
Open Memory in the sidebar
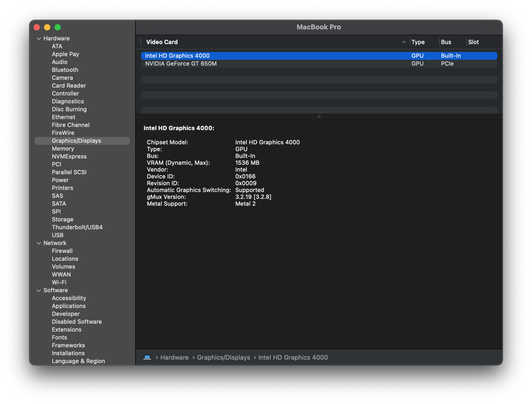pos(63,149)
